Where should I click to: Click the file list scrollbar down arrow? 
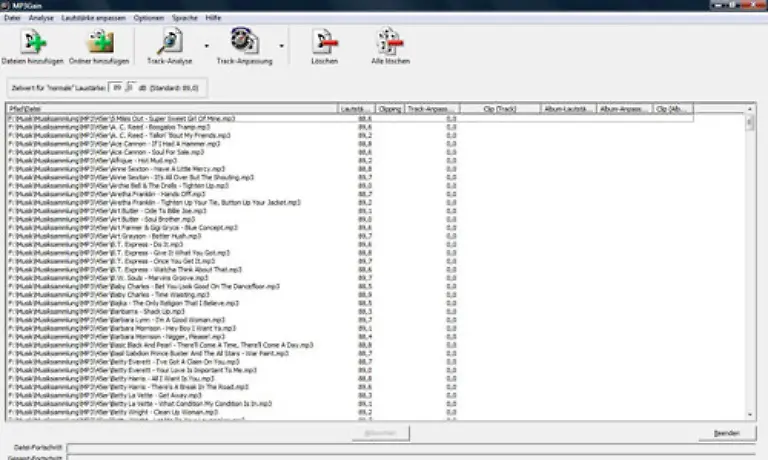point(750,415)
